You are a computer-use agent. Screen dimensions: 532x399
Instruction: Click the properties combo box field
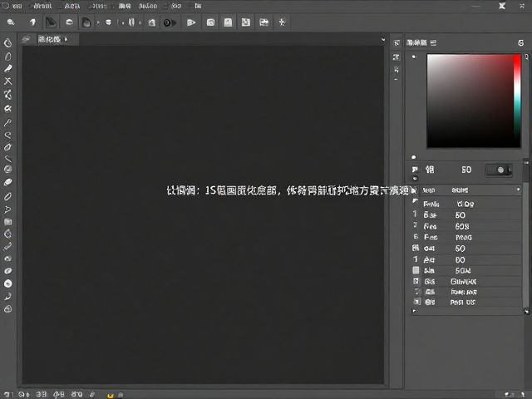[471, 190]
